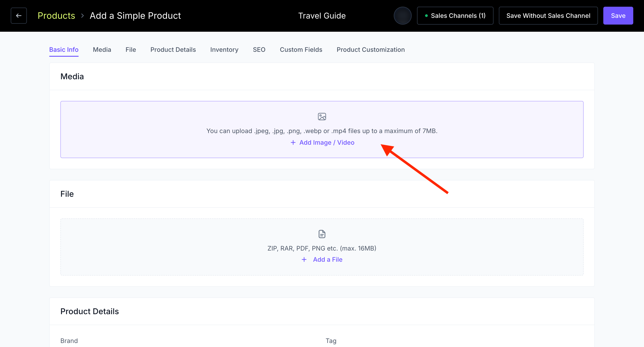
Task: Click the Travel Guide product title
Action: click(322, 16)
